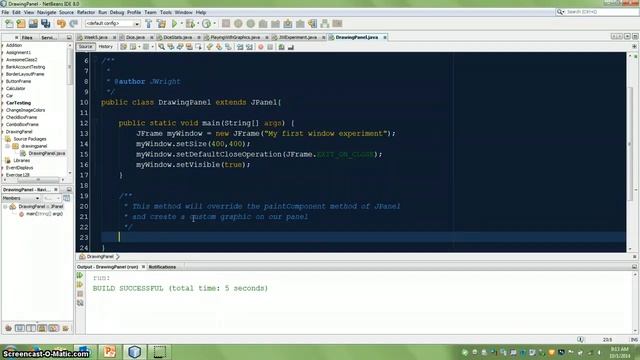Redo the edit using toolbar icon
This screenshot has width=640, height=360.
pyautogui.click(x=73, y=24)
